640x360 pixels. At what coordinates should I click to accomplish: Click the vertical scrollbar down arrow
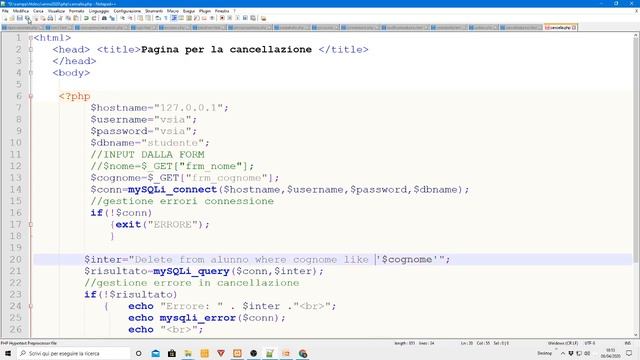pos(636,334)
